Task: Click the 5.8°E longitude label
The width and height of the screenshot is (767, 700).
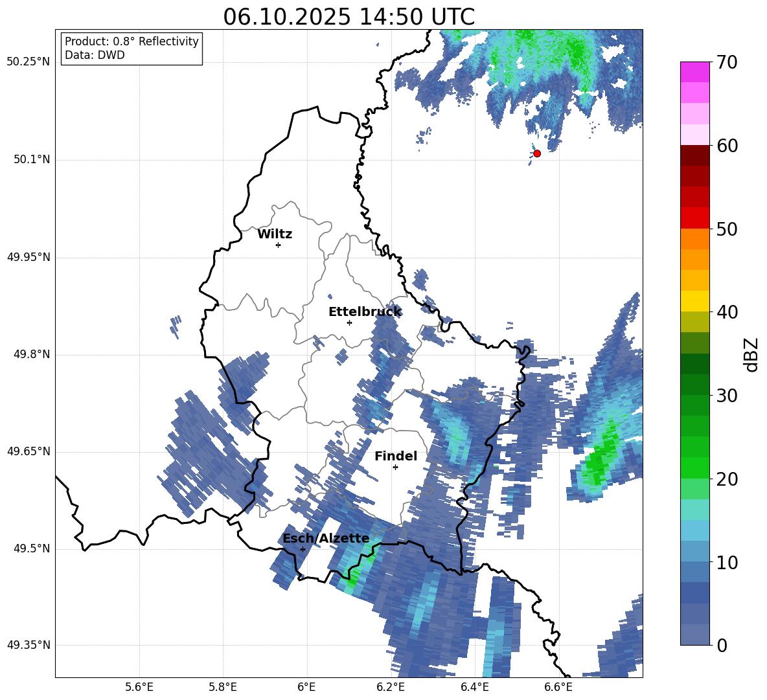Action: (x=223, y=687)
